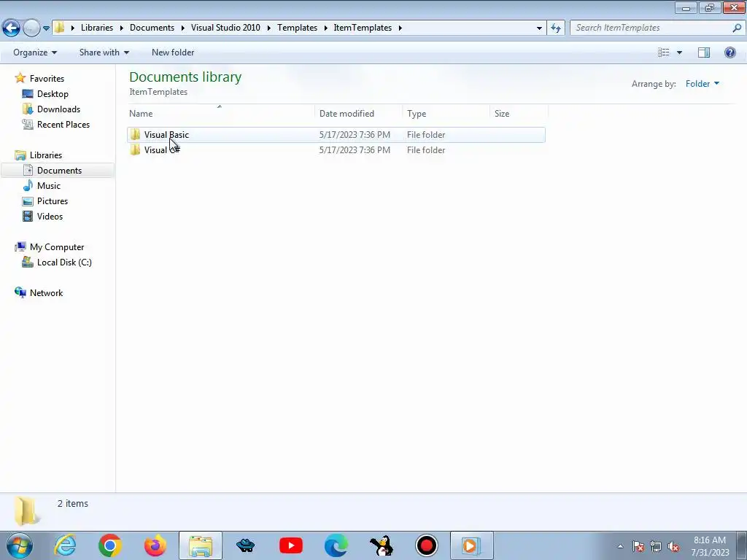This screenshot has width=747, height=560.
Task: Sort by Date modified column header
Action: click(358, 113)
